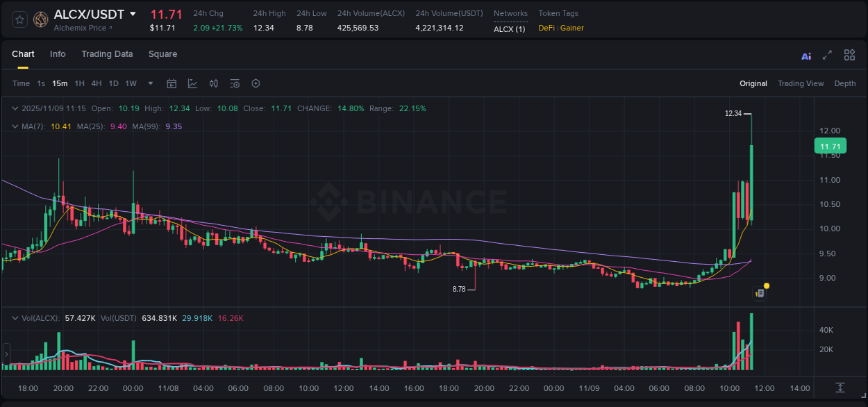Click the DeFi token tag
The height and width of the screenshot is (407, 868).
(x=548, y=28)
